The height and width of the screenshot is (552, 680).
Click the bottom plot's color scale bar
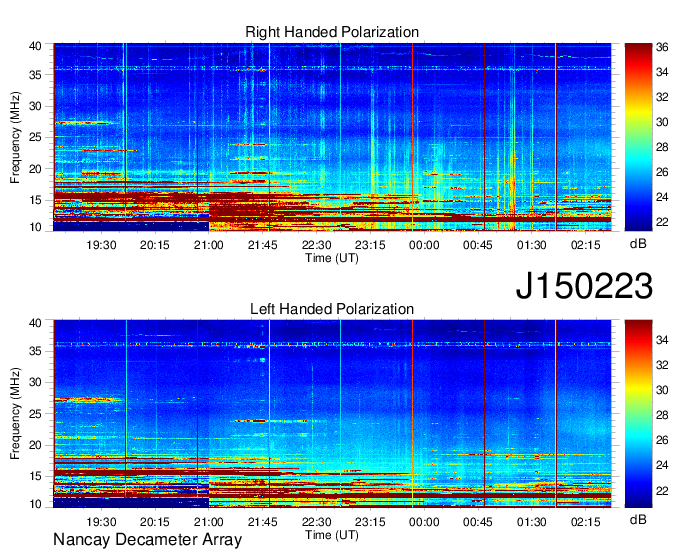point(638,414)
